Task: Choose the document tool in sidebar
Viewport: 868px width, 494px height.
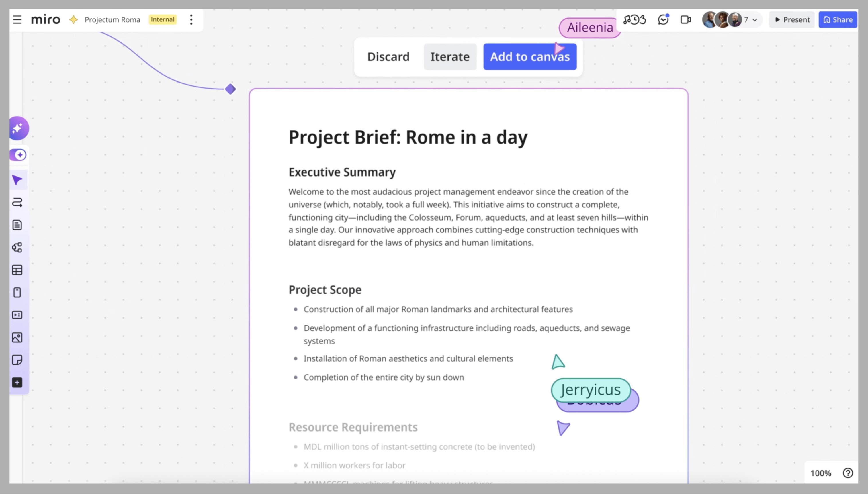Action: click(17, 225)
